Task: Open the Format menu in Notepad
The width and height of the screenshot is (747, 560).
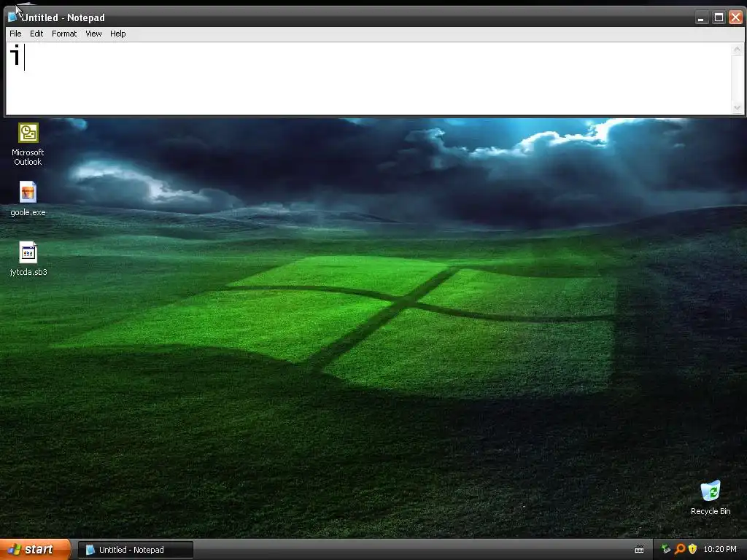Action: (64, 34)
